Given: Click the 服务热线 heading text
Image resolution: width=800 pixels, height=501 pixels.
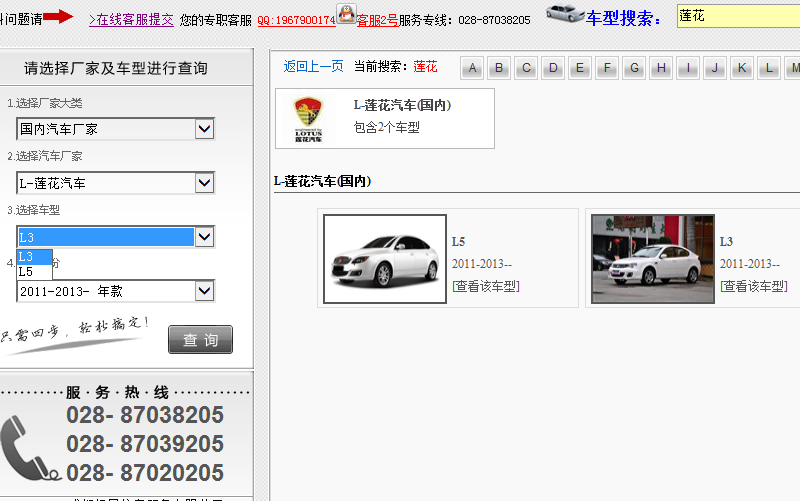Looking at the screenshot, I should point(117,392).
